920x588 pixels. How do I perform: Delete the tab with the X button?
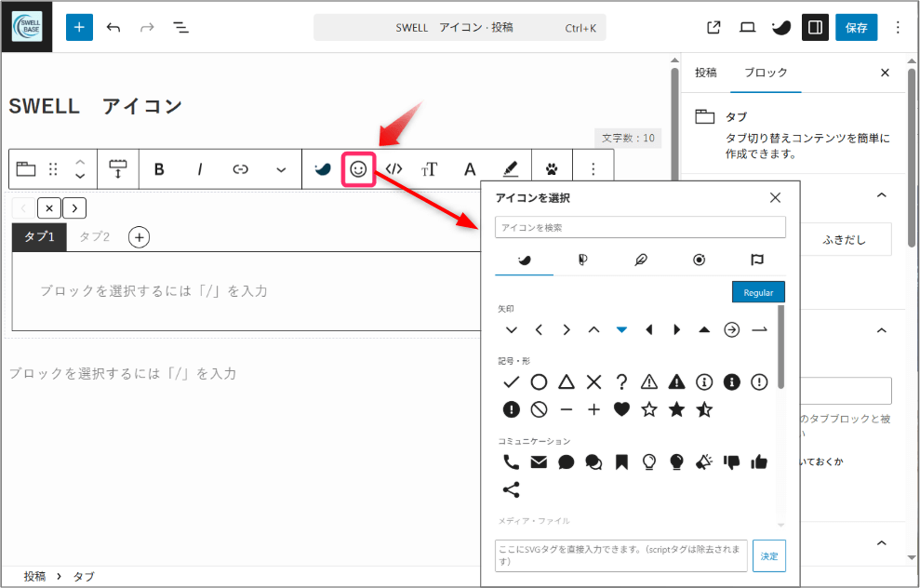coord(49,207)
